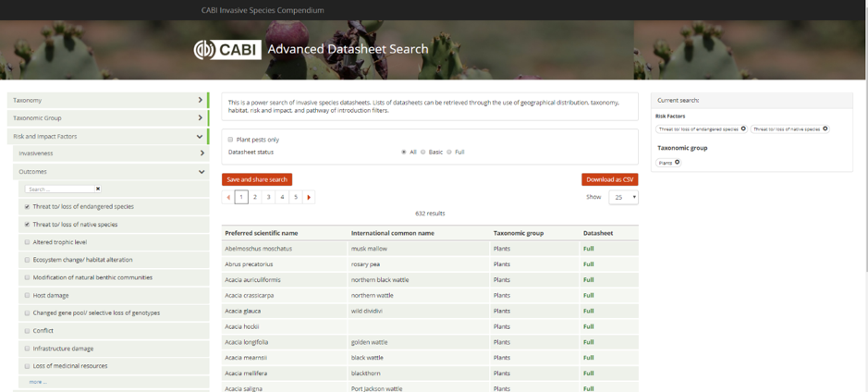Click the 'golden wattle' common name
The image size is (868, 392).
coord(369,342)
